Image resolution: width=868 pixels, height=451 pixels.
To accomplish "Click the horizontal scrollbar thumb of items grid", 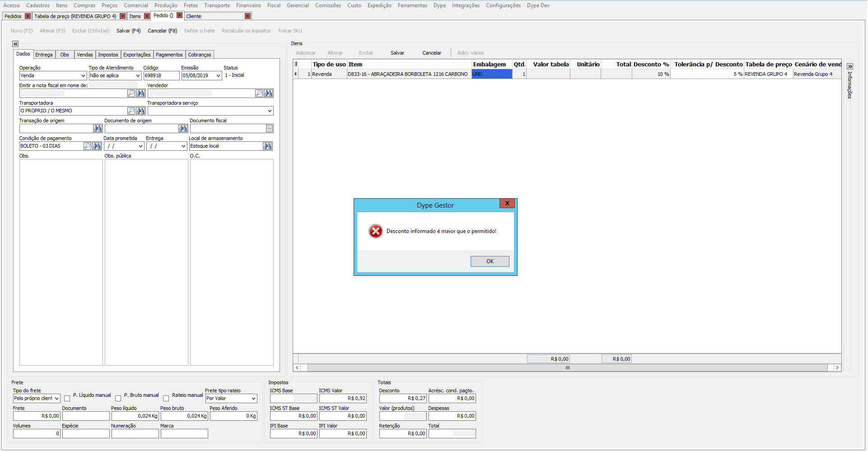I will [568, 368].
